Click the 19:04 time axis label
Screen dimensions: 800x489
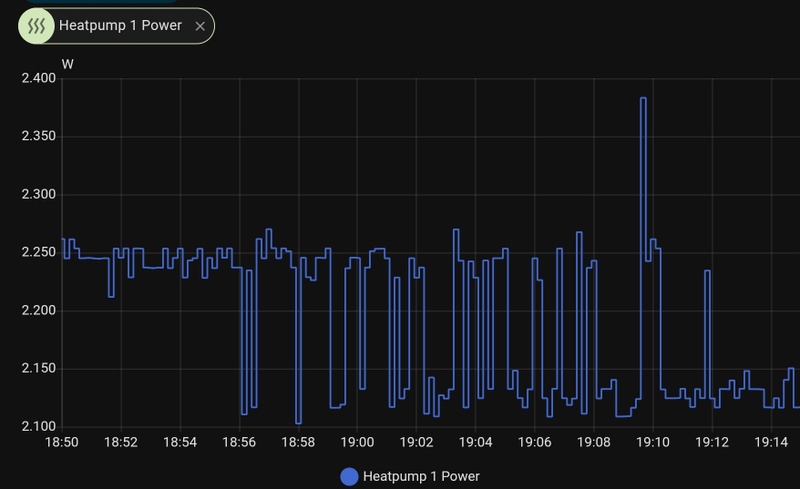[x=476, y=442]
